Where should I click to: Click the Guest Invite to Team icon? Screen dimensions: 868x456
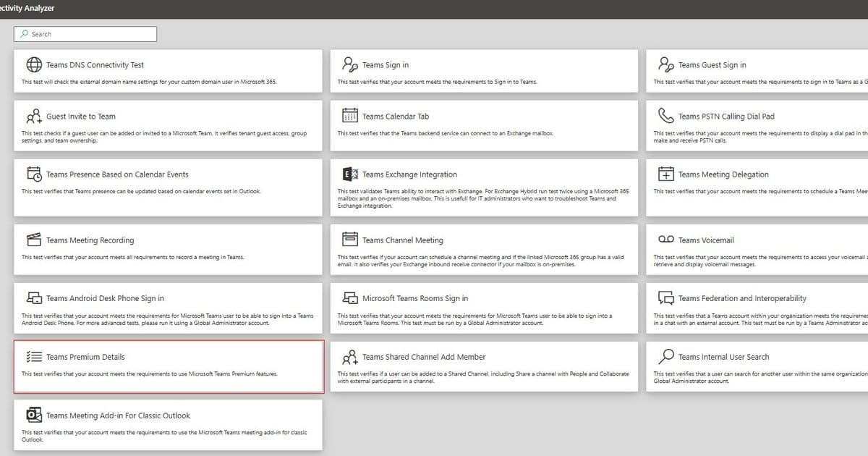point(34,116)
